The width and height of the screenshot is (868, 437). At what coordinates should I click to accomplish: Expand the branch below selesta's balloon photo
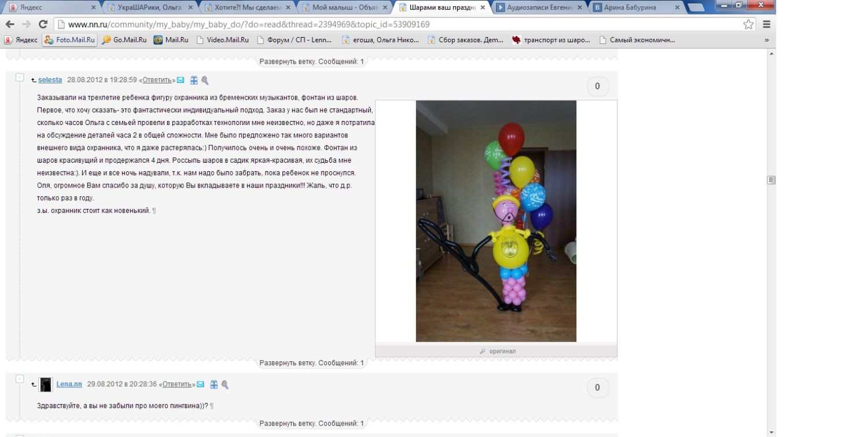click(311, 363)
